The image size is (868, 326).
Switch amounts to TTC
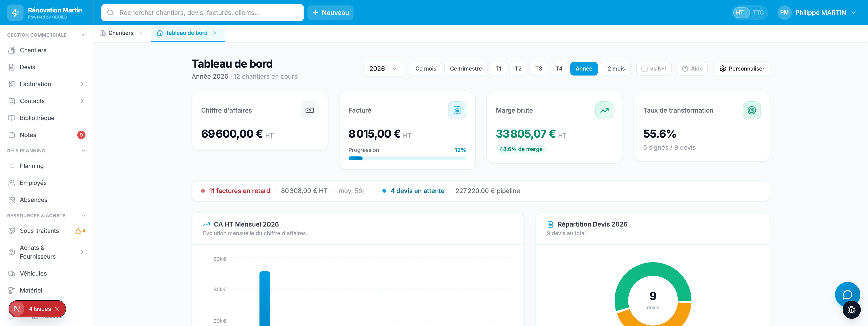[x=758, y=13]
